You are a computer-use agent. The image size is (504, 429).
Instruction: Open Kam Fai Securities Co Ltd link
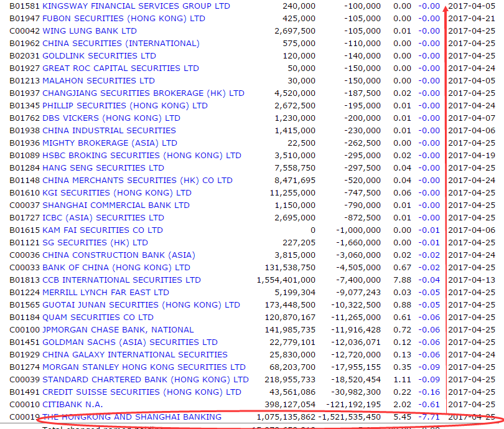103,230
